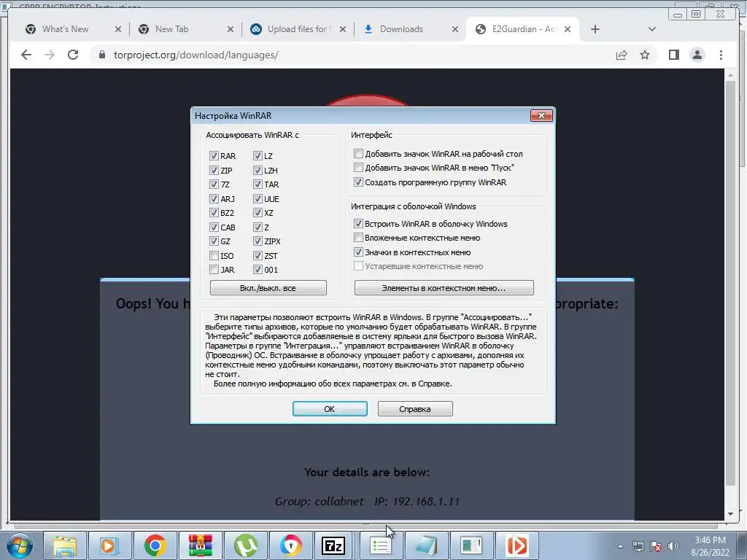Toggle TAR association checkbox
The width and height of the screenshot is (747, 560).
coord(258,184)
